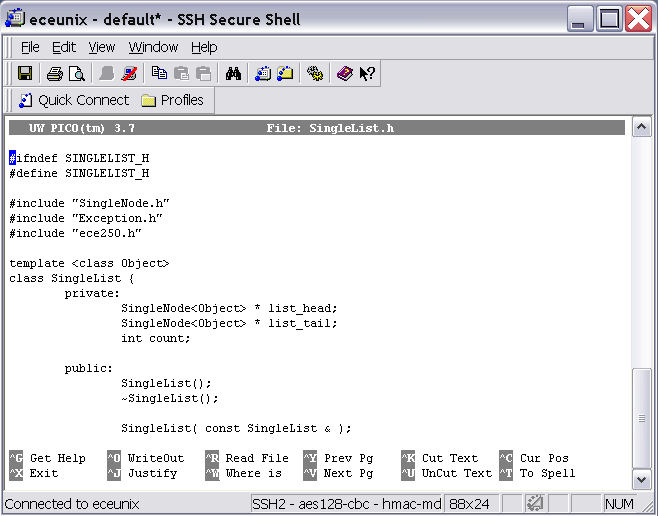Click the Copy icon in toolbar
Screen dimensions: 658x516
[159, 73]
